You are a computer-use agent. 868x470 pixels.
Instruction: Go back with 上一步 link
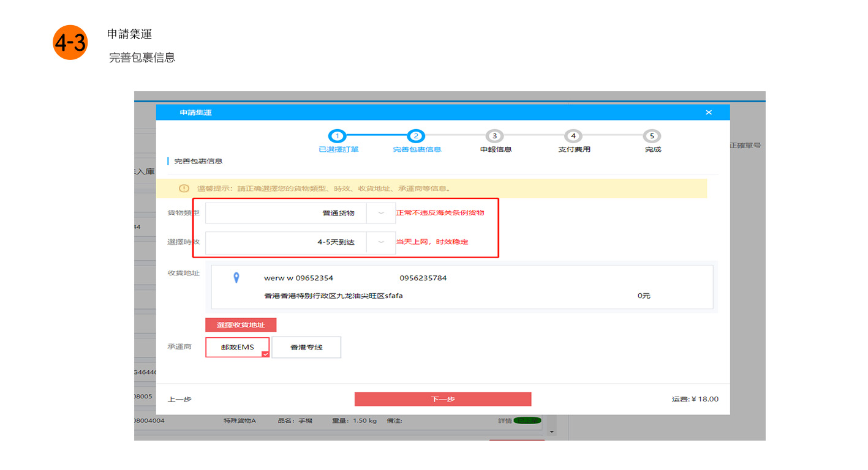179,399
